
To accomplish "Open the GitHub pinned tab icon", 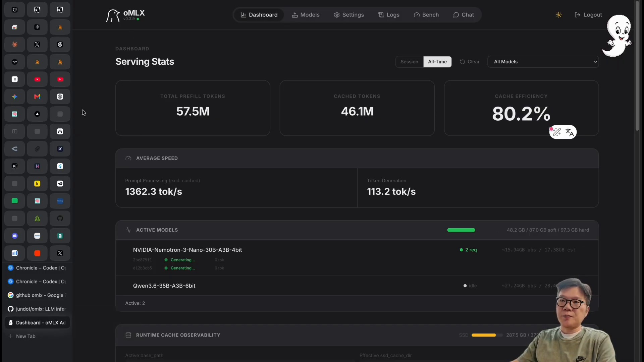I will click(60, 219).
